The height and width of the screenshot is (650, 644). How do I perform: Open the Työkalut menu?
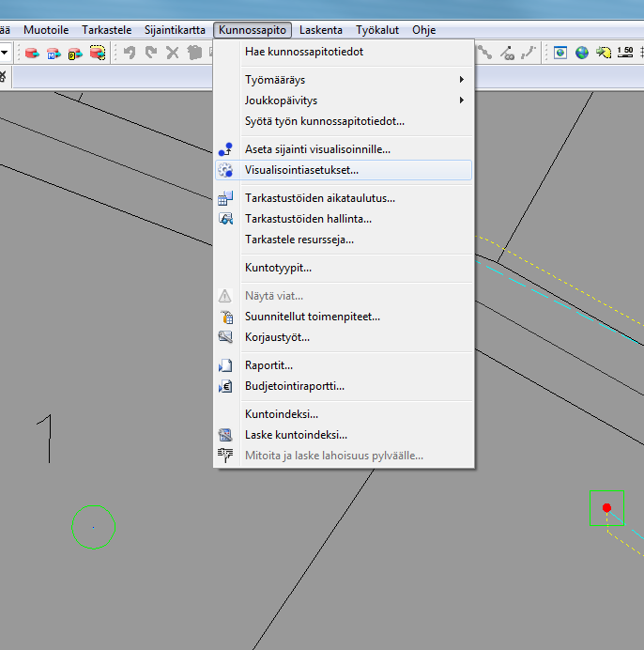point(377,30)
